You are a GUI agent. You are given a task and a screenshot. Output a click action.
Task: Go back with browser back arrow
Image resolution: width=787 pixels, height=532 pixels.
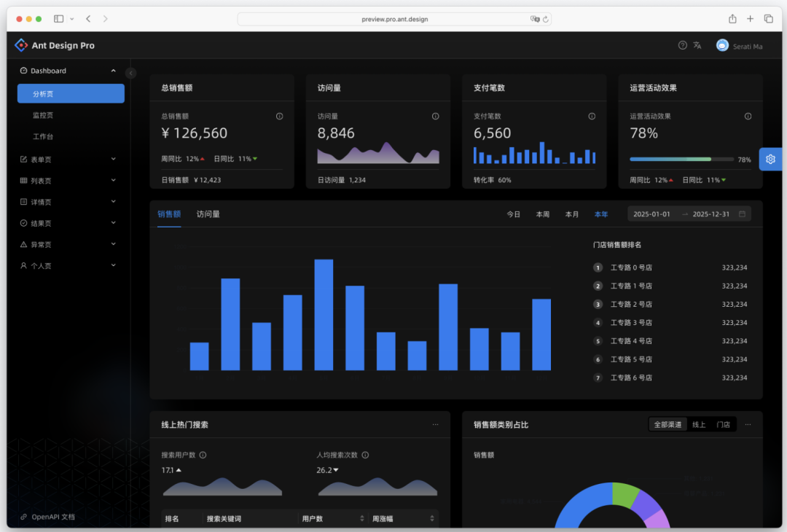pos(88,18)
